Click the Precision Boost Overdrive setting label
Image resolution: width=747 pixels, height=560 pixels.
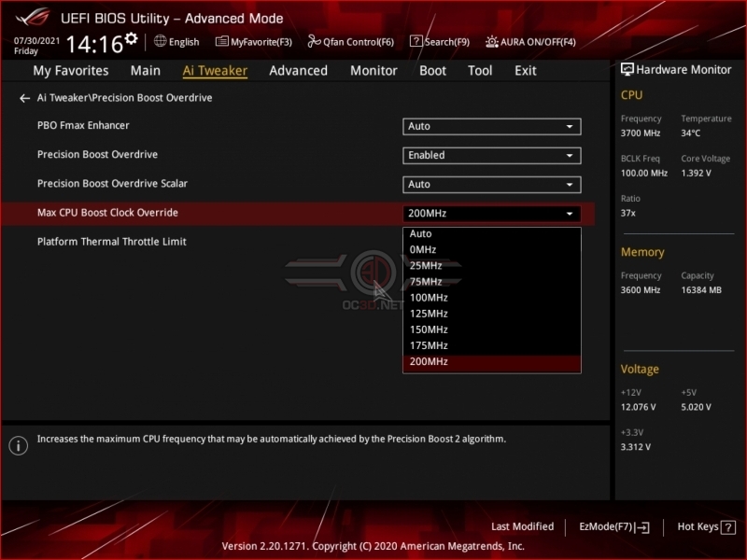97,154
